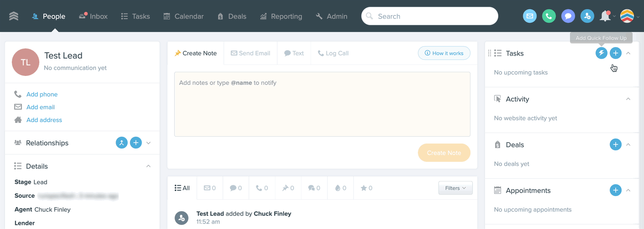Open the Admin nav item
Screen dimensions: 644x229
332,16
